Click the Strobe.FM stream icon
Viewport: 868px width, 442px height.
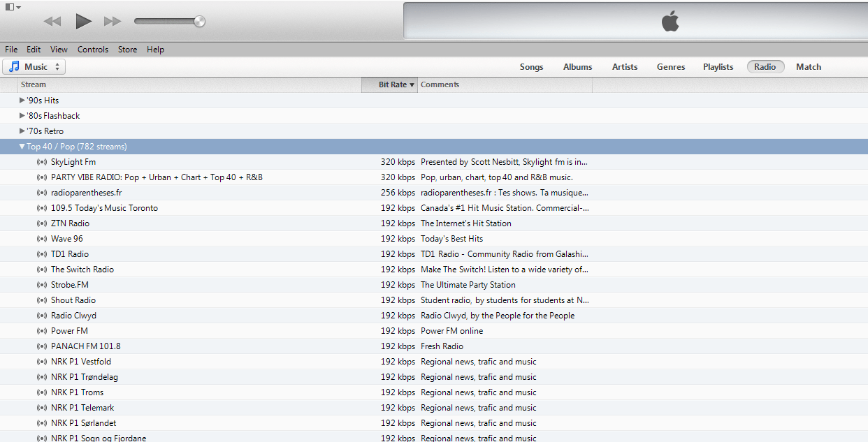pos(42,285)
